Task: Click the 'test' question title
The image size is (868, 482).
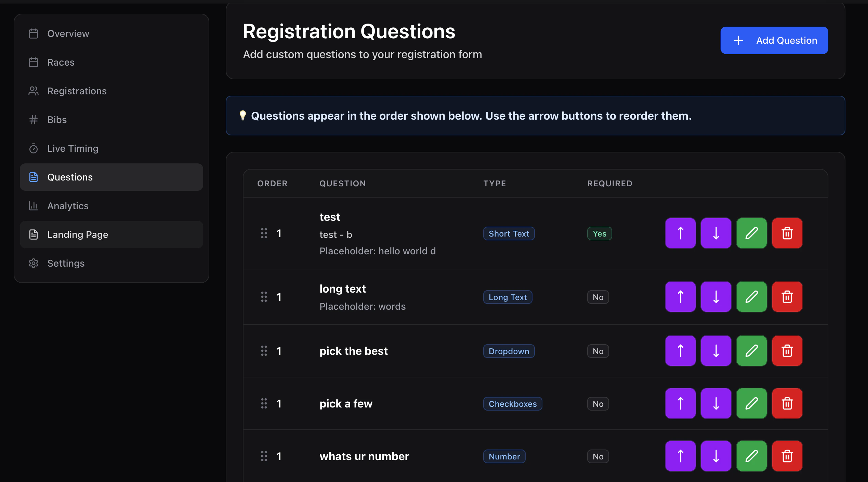Action: click(330, 217)
